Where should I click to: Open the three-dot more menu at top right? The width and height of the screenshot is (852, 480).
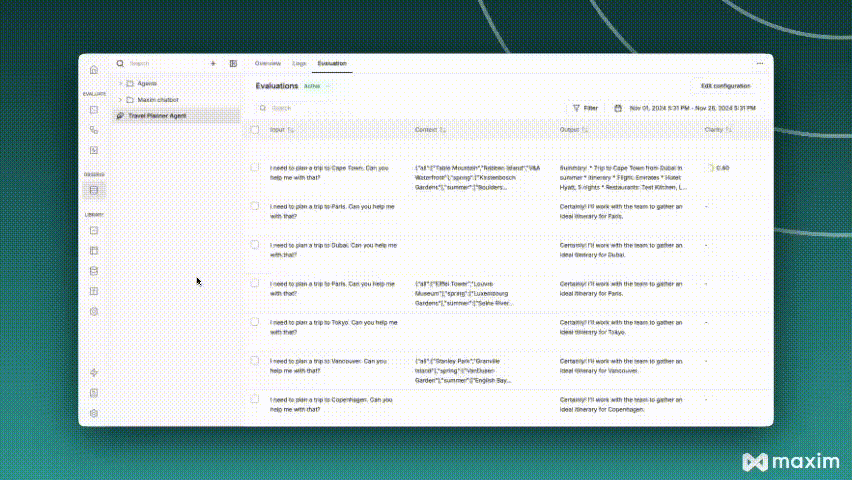coord(760,64)
